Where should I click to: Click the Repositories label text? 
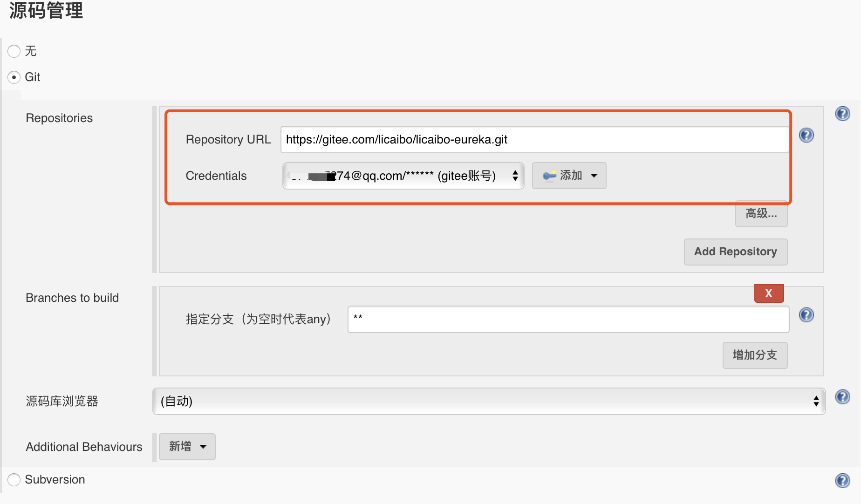click(x=59, y=118)
